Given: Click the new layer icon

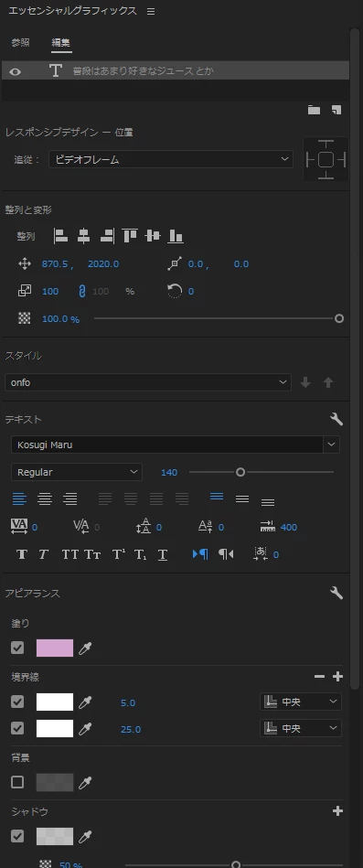Looking at the screenshot, I should click(x=336, y=110).
